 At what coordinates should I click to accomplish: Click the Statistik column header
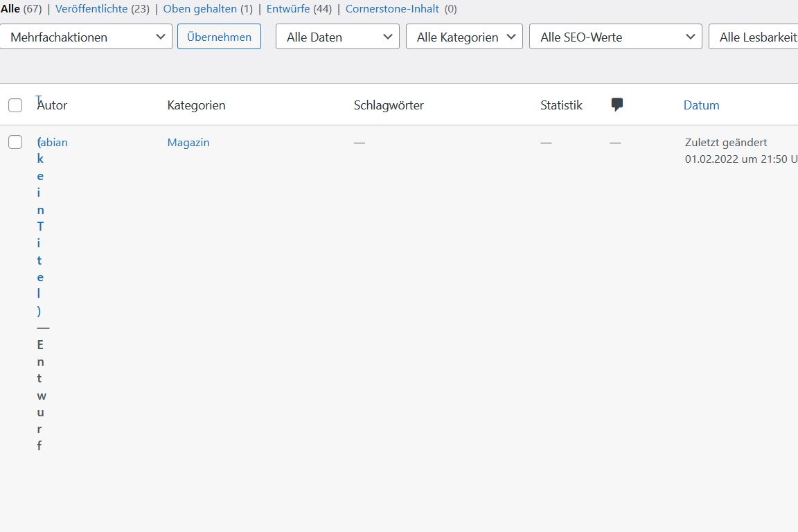point(561,105)
